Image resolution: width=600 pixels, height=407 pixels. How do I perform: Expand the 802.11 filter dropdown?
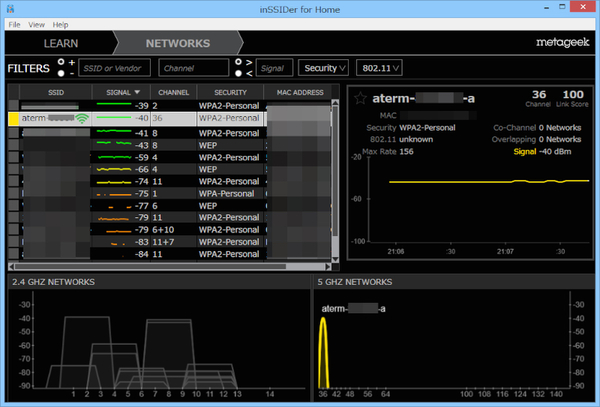point(378,68)
